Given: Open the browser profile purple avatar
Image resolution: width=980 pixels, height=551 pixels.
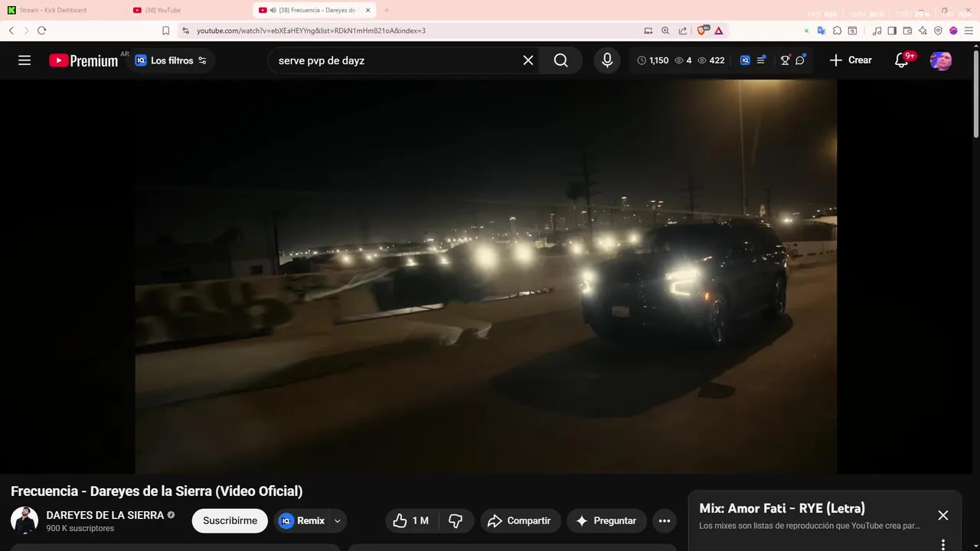Looking at the screenshot, I should (953, 31).
